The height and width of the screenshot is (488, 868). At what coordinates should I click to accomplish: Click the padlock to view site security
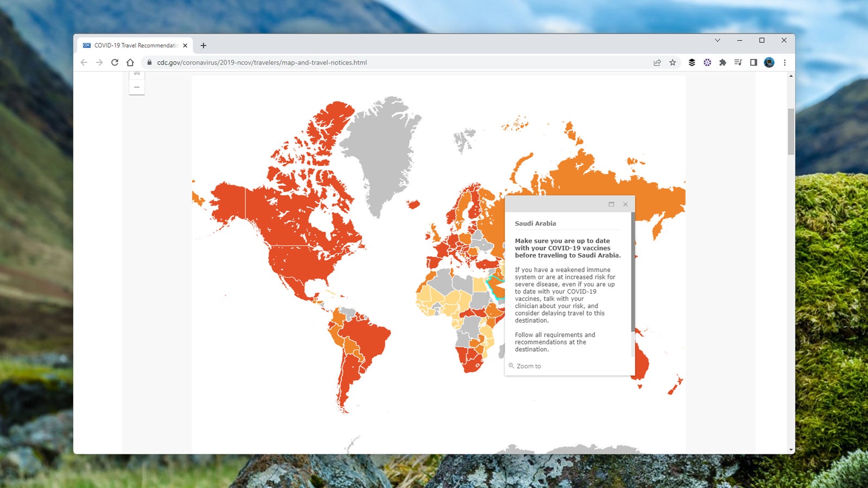point(149,62)
